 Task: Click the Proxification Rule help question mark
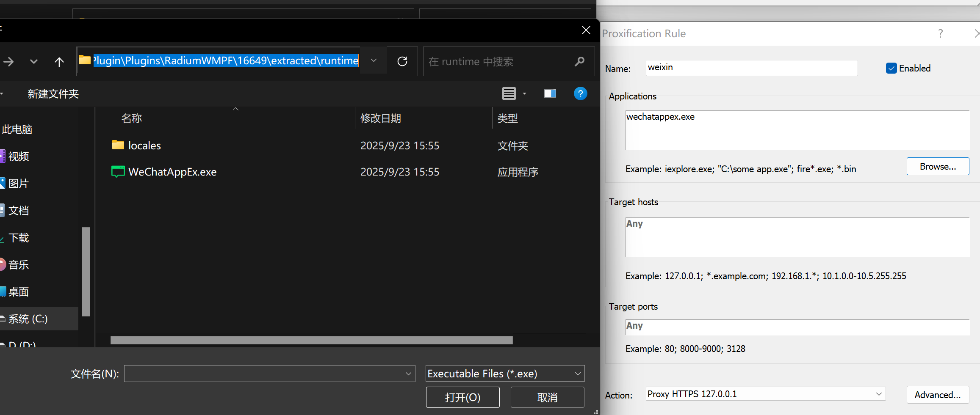(x=941, y=33)
